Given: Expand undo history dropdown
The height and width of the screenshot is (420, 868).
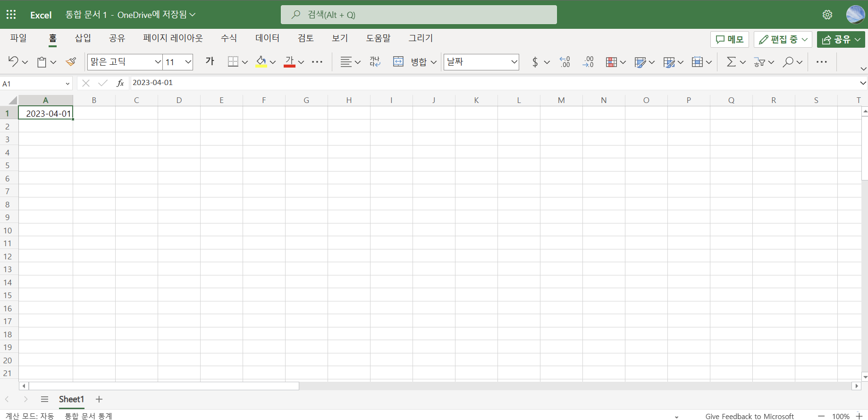Looking at the screenshot, I should [x=25, y=62].
